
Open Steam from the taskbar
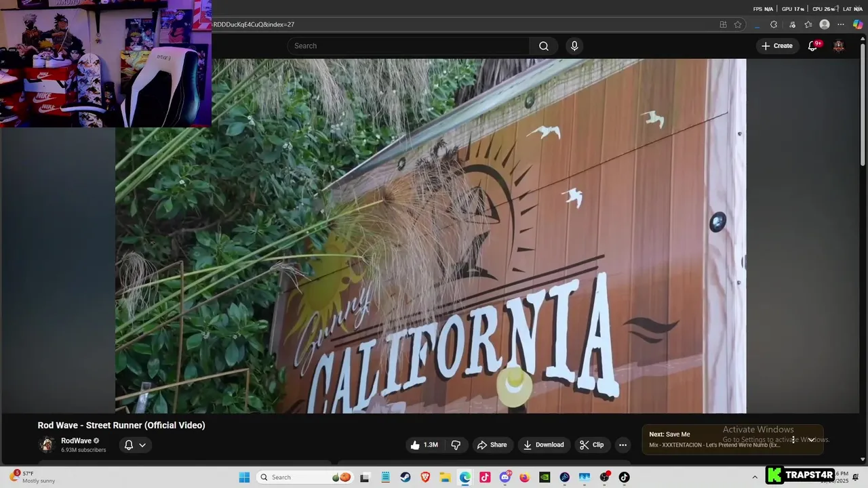406,477
